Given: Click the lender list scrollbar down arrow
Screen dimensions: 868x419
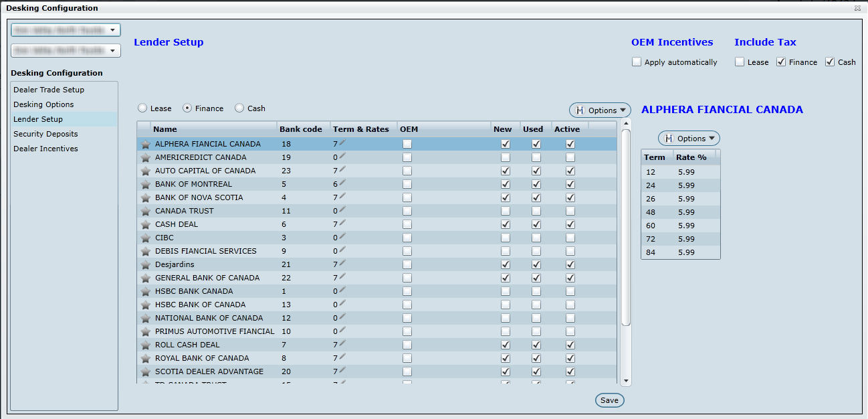Looking at the screenshot, I should [626, 381].
